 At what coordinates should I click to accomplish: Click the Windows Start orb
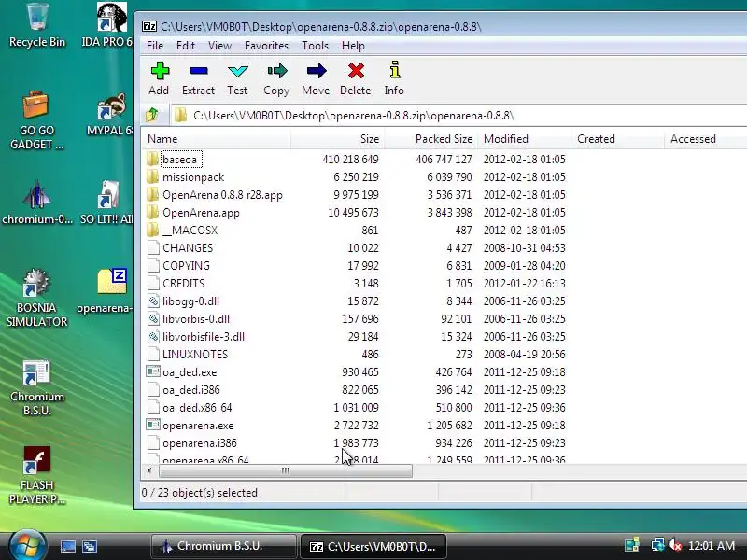point(28,545)
